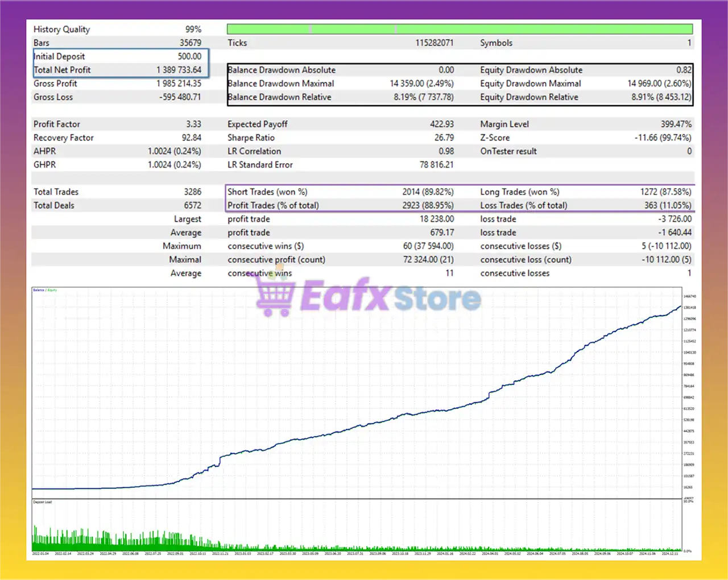Select the Short Trades (won %) row
Image resolution: width=728 pixels, height=580 pixels.
pos(340,192)
